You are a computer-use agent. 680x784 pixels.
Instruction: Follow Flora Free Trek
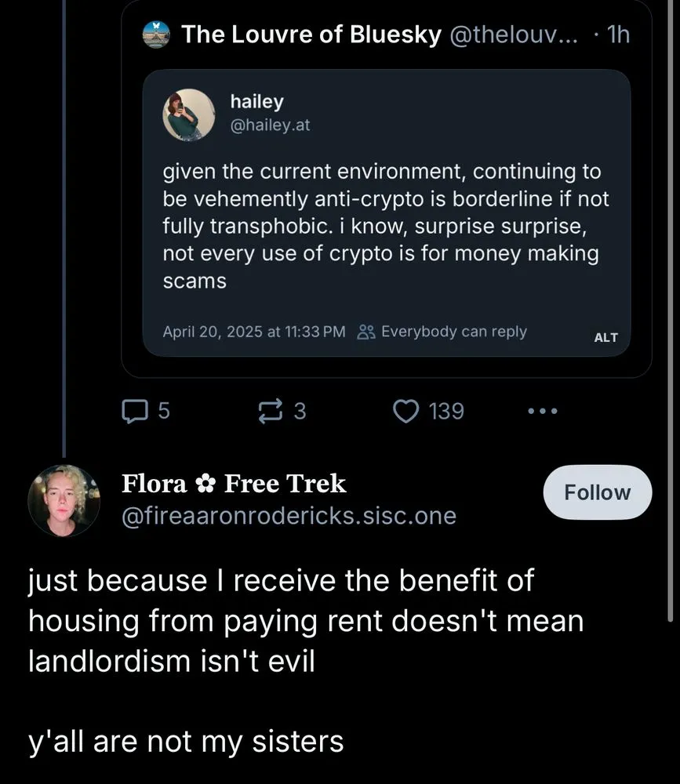(598, 492)
